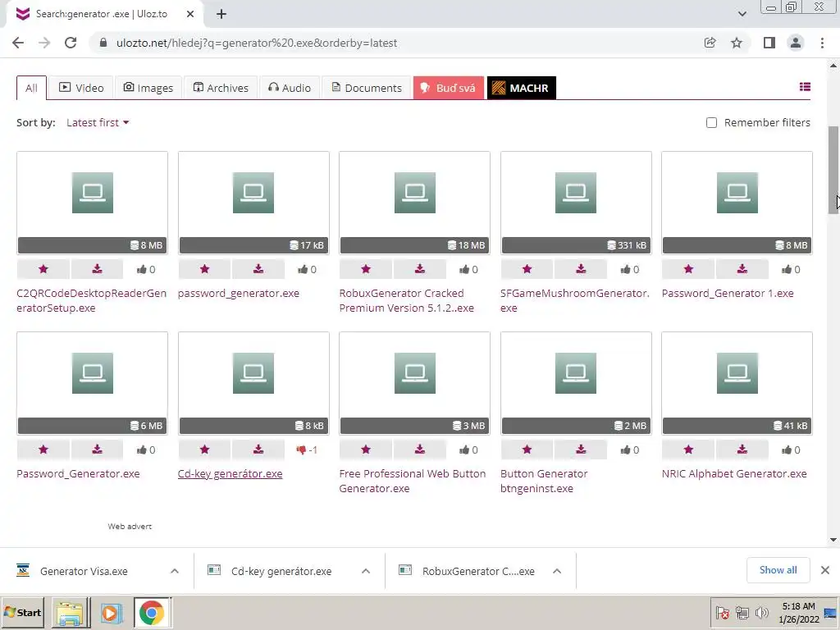
Task: Click thumbnail of C2QRCodeDesktopReaderGeneratorSetup.exe
Action: (x=92, y=203)
